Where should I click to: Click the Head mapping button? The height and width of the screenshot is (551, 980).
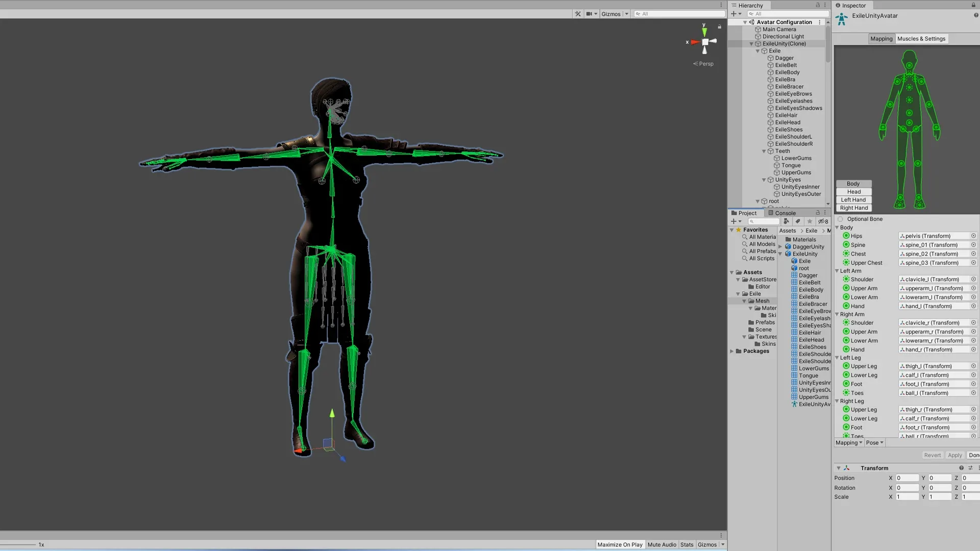coord(853,191)
